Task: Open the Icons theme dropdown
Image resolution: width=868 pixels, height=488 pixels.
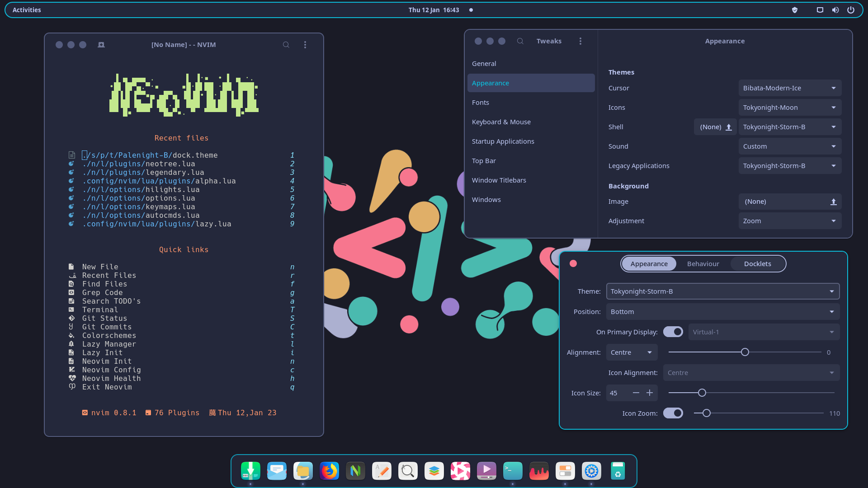Action: (790, 108)
